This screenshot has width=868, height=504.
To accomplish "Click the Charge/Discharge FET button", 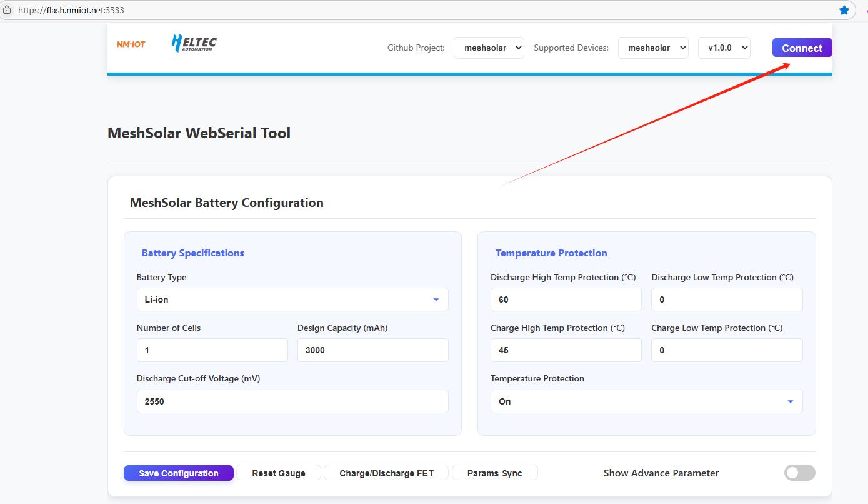I will (386, 473).
